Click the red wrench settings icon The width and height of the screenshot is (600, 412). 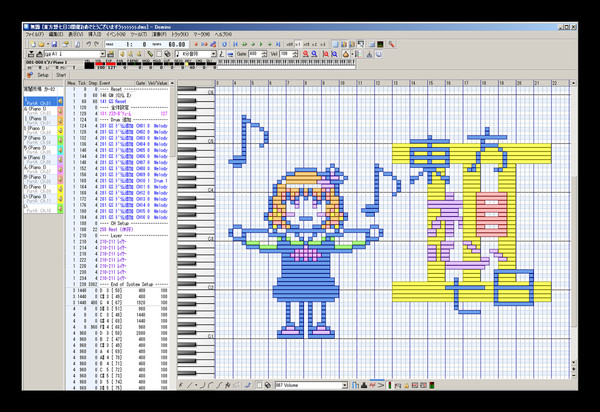click(x=391, y=44)
